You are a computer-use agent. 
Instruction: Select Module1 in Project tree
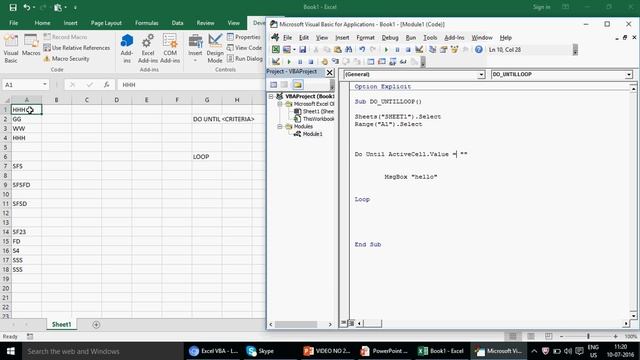point(312,134)
